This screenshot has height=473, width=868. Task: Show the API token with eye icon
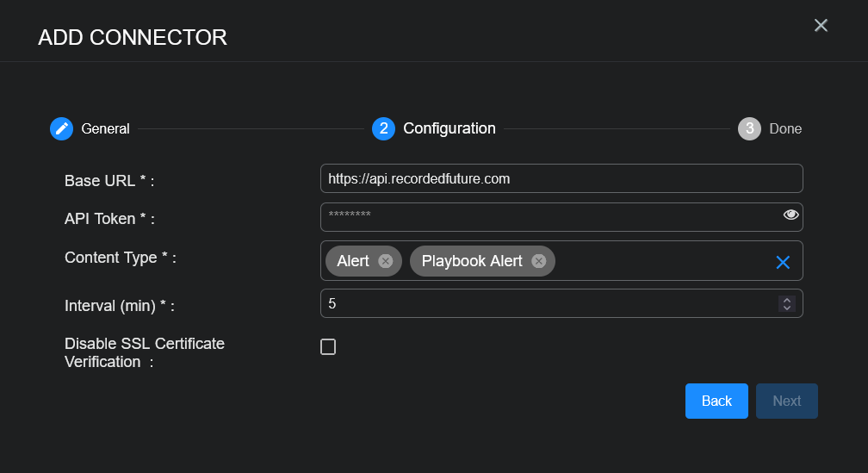click(790, 215)
